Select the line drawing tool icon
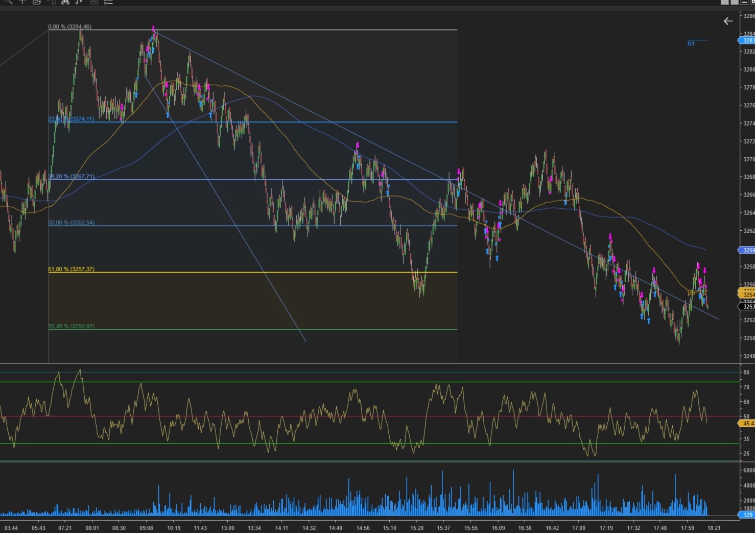756x535 pixels. point(79,2)
